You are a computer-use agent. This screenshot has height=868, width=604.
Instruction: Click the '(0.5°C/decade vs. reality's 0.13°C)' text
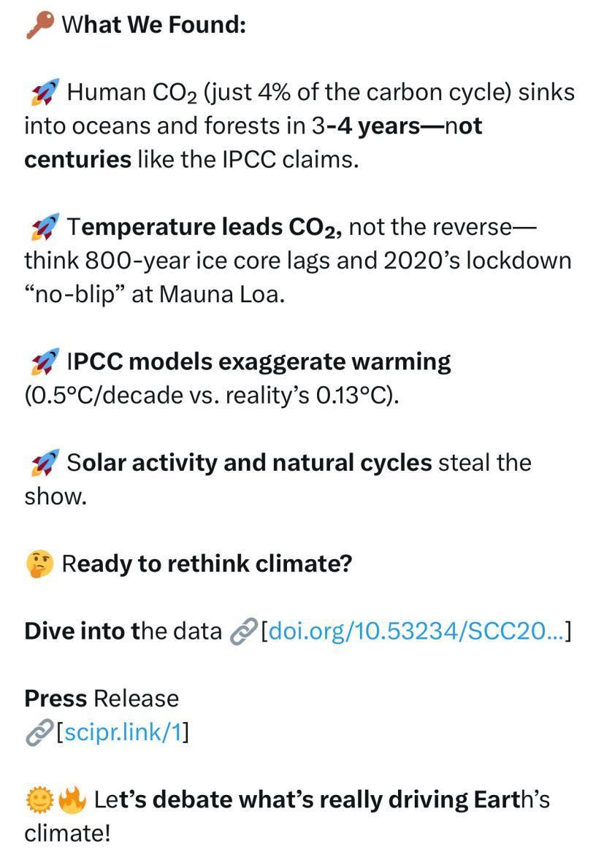point(212,396)
